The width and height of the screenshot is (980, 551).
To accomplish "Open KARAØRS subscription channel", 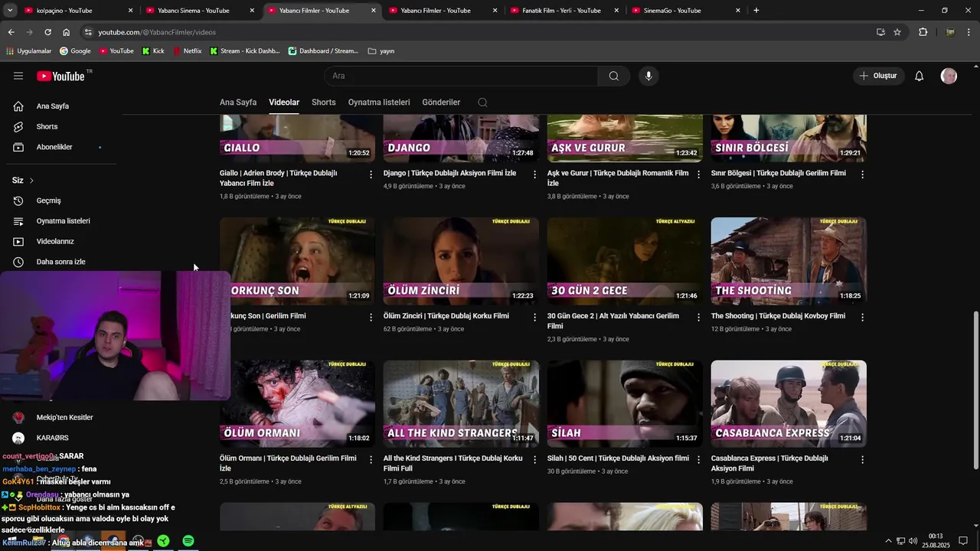I will pos(61,438).
